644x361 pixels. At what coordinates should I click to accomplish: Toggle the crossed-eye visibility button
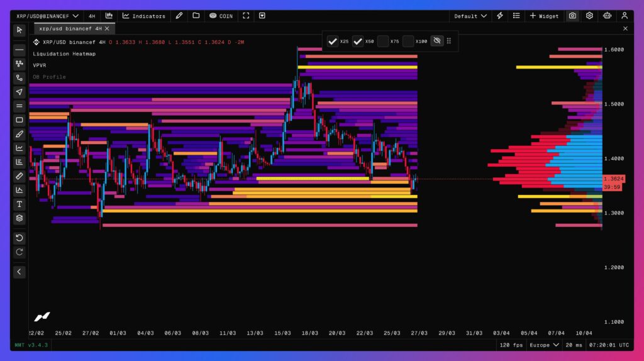point(437,41)
